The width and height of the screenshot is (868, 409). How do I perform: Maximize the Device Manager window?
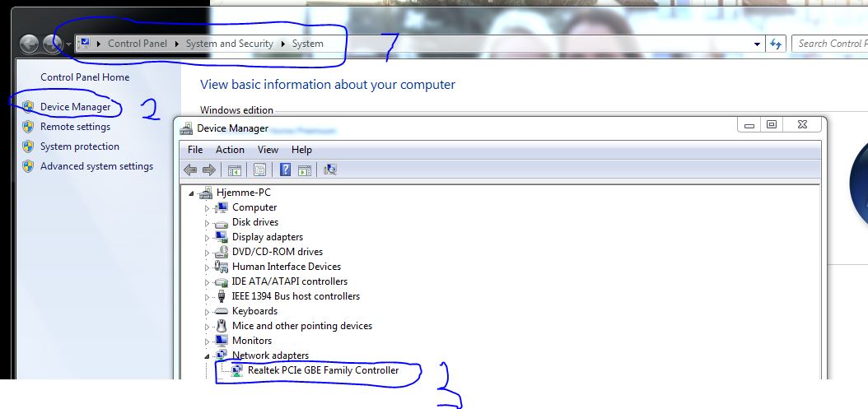771,125
